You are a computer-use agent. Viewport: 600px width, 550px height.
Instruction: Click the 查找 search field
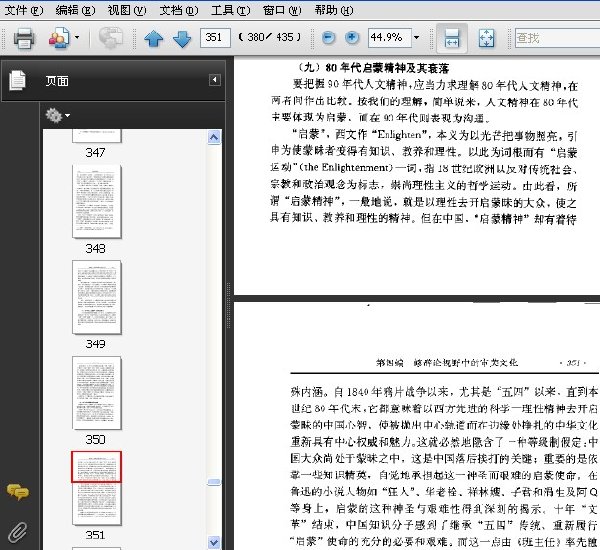pos(558,38)
